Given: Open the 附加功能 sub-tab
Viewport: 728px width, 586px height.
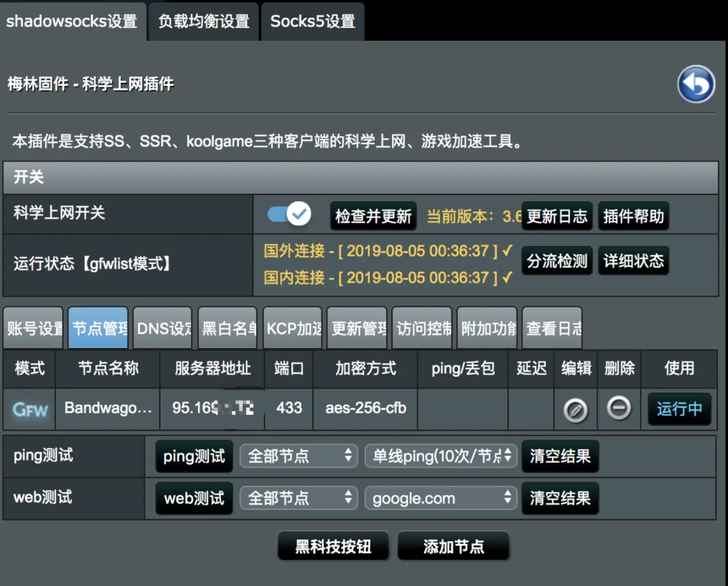Looking at the screenshot, I should point(487,328).
